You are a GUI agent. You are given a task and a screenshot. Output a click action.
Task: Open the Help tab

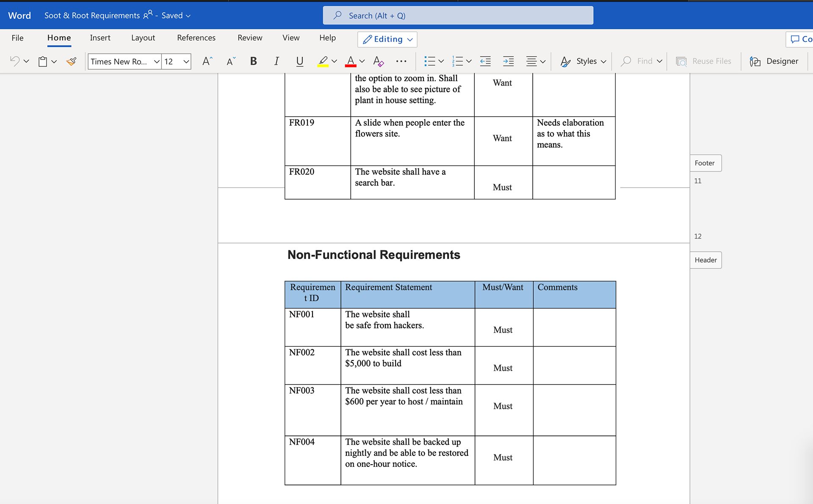click(327, 38)
